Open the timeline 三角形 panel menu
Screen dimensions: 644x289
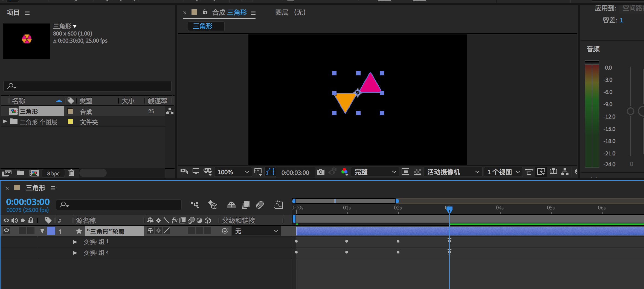[x=53, y=188]
